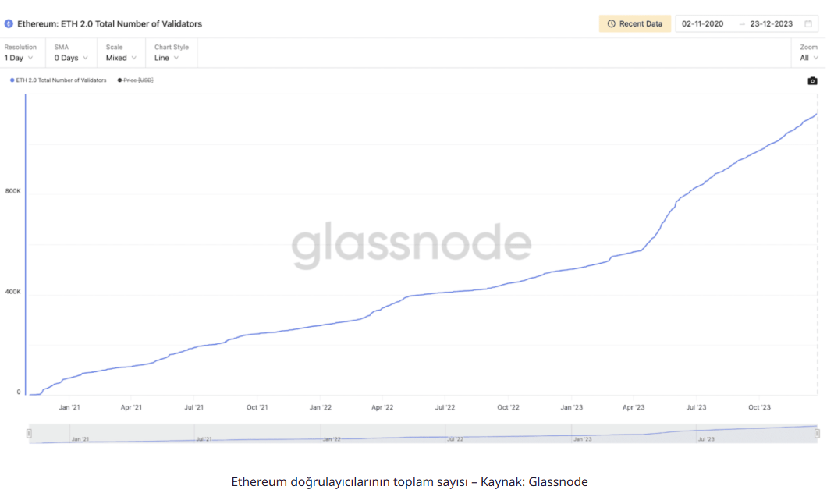Click the blue legend dot for ETH validators
The image size is (827, 504).
(x=12, y=80)
